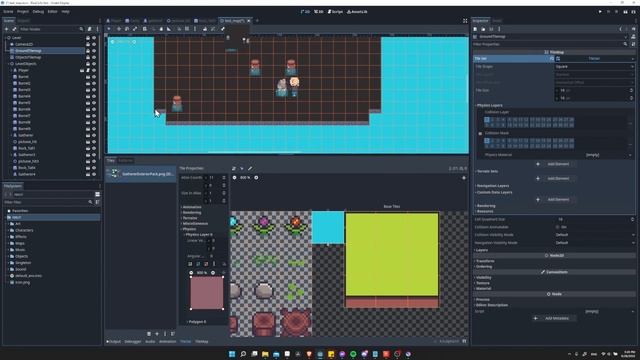The height and width of the screenshot is (360, 640).
Task: Delete the selected atlas source trash icon
Action: tap(149, 334)
